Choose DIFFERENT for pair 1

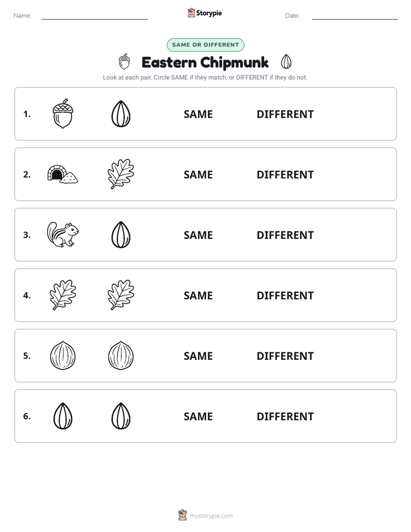(285, 115)
